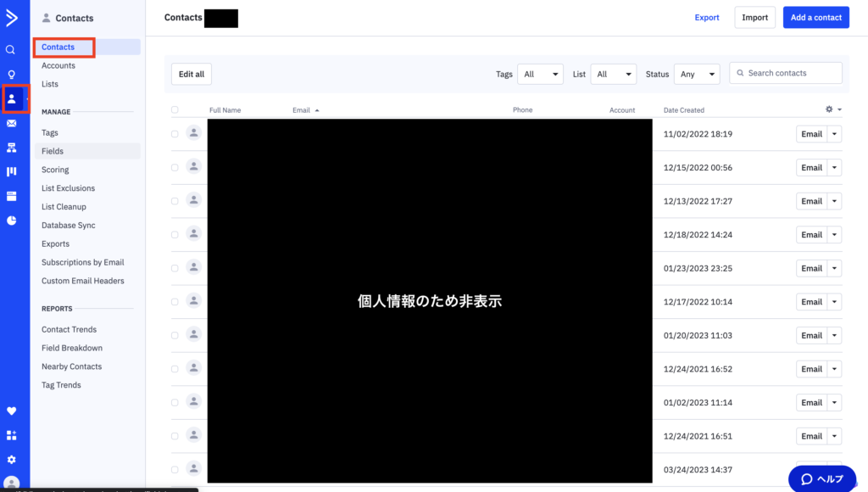The image size is (868, 492).
Task: Open the Site card icon in sidebar
Action: point(12,196)
